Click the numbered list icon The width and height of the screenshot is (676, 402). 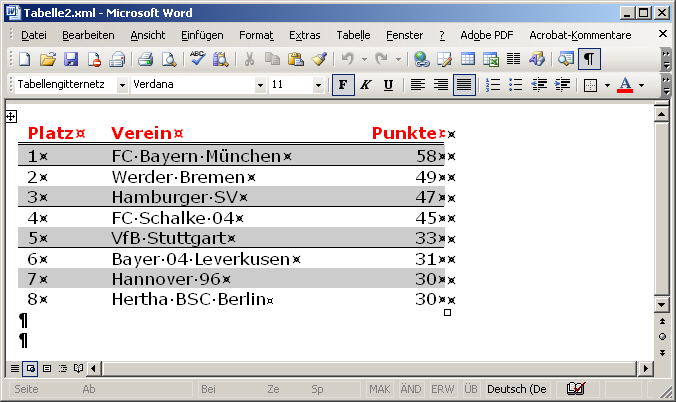[x=493, y=85]
